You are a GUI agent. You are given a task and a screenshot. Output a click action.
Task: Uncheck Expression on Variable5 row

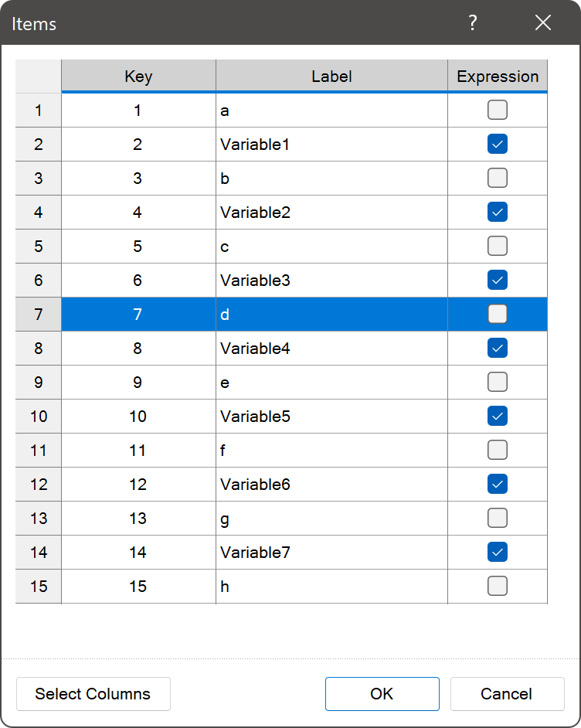coord(497,416)
